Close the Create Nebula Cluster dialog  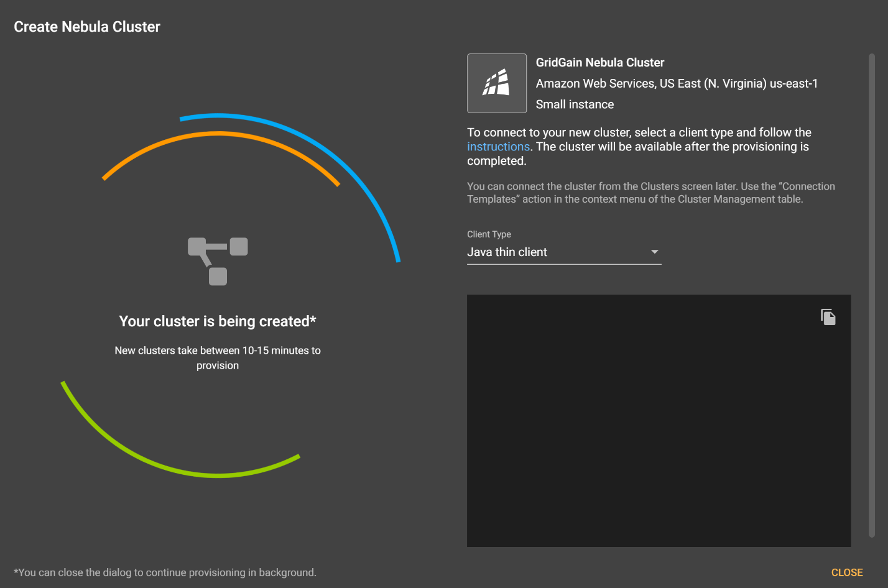pyautogui.click(x=847, y=572)
